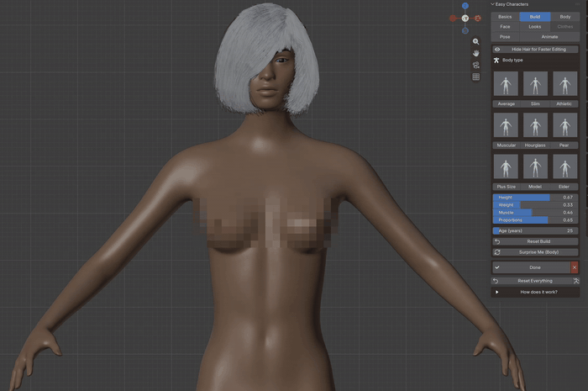Click the Done checkmark icon
Image resolution: width=588 pixels, height=391 pixels.
(x=497, y=267)
